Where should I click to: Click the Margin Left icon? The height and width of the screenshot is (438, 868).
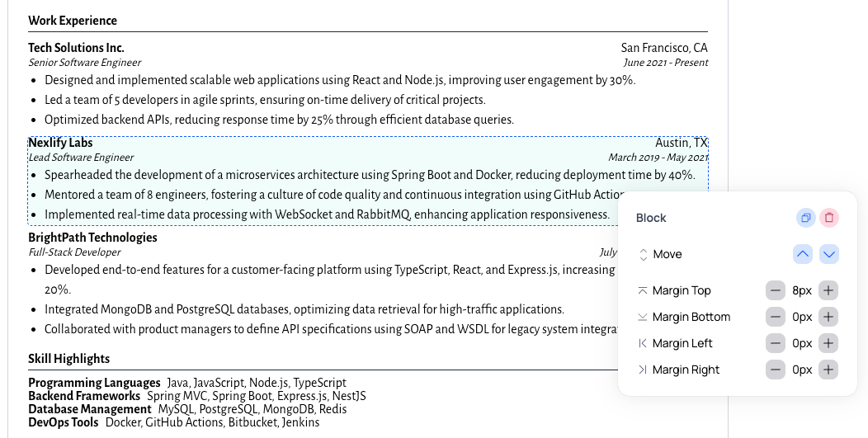click(643, 343)
